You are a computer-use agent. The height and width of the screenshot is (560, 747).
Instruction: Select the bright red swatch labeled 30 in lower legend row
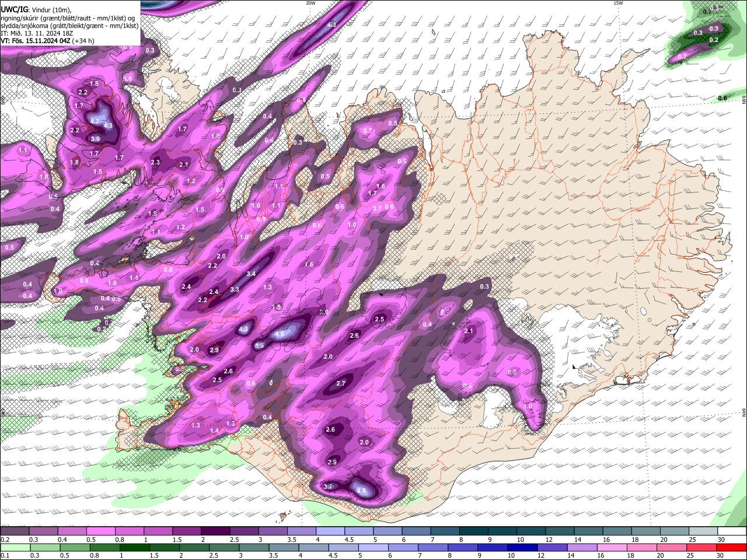(x=731, y=547)
